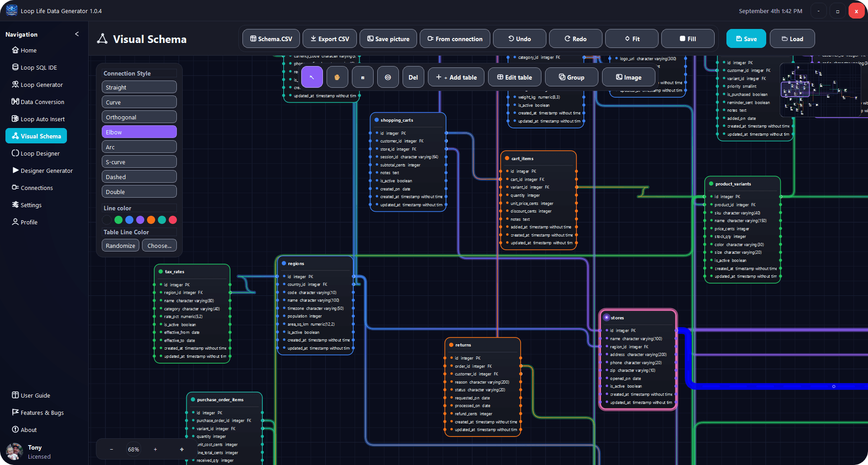
Task: Pick the purple line color swatch
Action: click(x=140, y=220)
